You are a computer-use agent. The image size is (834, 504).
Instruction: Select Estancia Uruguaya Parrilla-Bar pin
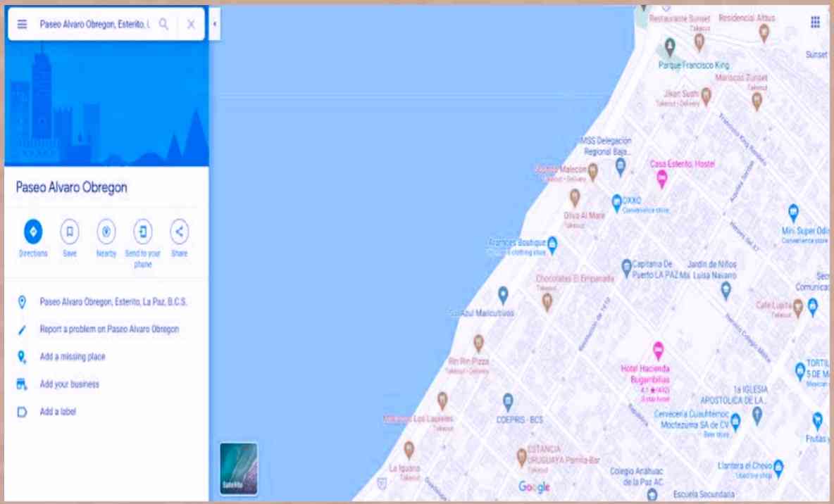point(522,458)
